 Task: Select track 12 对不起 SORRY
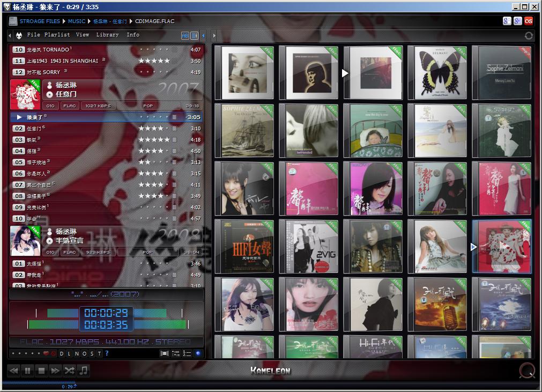click(107, 72)
